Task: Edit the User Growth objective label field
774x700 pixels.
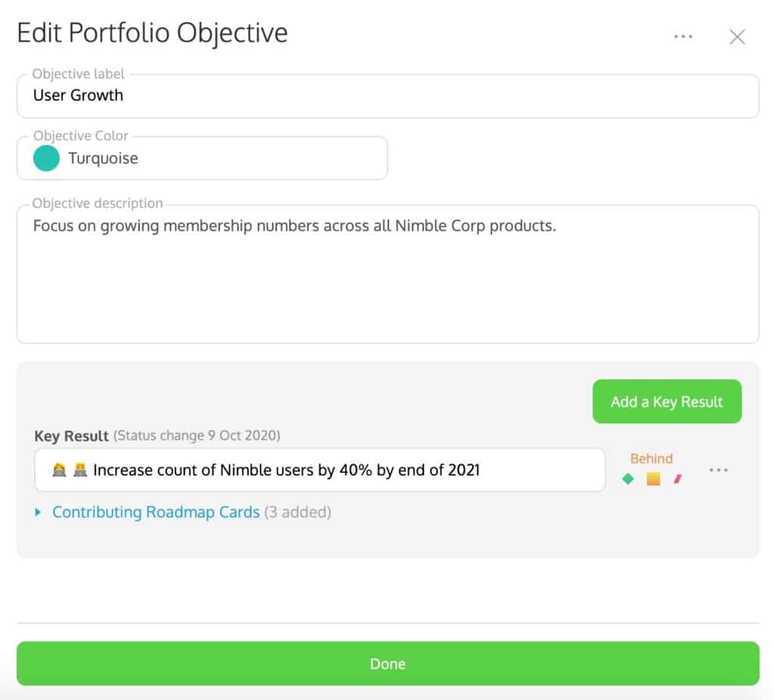Action: tap(227, 95)
